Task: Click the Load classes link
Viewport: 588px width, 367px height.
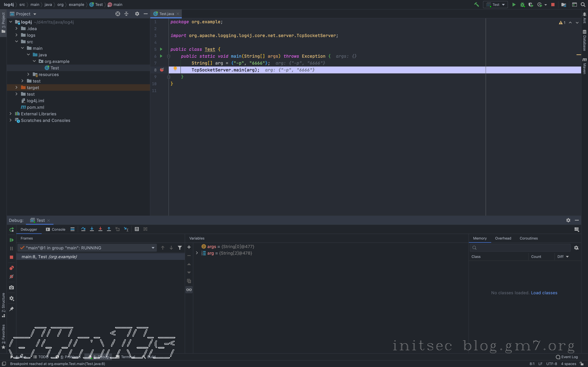Action: pyautogui.click(x=544, y=293)
